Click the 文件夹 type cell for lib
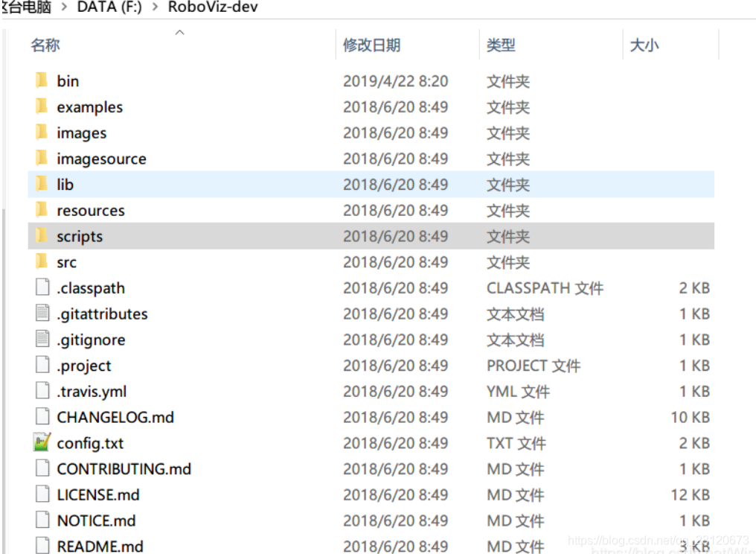This screenshot has width=756, height=554. pyautogui.click(x=508, y=185)
